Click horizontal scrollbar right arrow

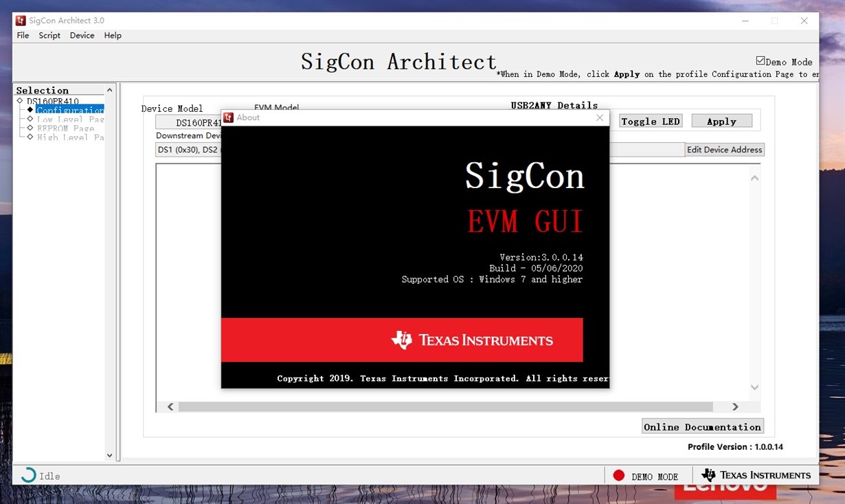[735, 406]
